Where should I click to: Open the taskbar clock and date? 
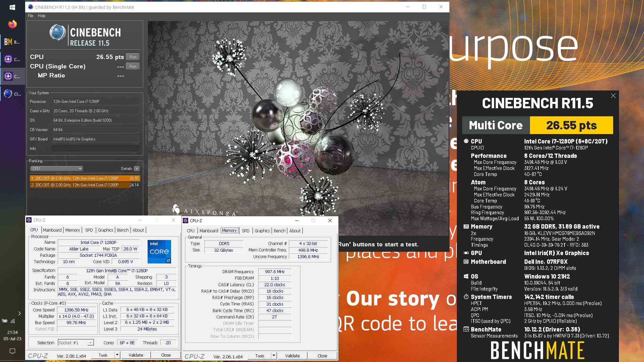point(12,336)
